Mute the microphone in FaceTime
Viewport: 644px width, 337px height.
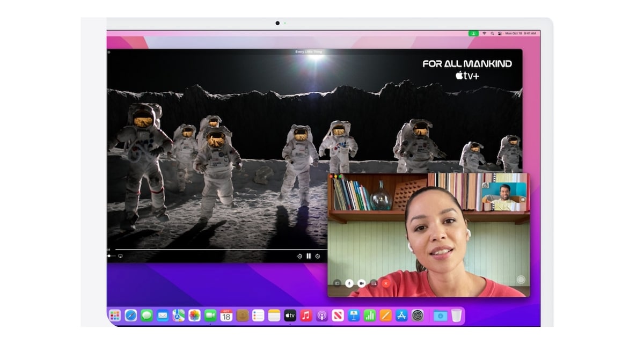(349, 283)
